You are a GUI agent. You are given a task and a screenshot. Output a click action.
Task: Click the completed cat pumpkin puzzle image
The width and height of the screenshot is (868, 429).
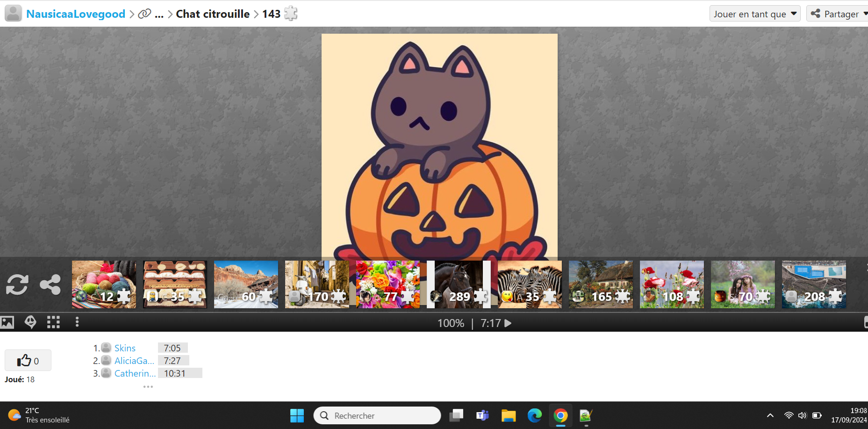point(439,146)
